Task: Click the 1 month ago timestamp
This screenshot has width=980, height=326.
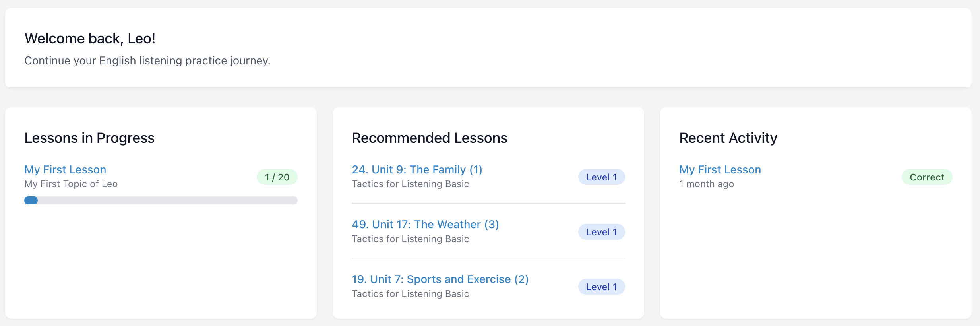Action: point(707,184)
